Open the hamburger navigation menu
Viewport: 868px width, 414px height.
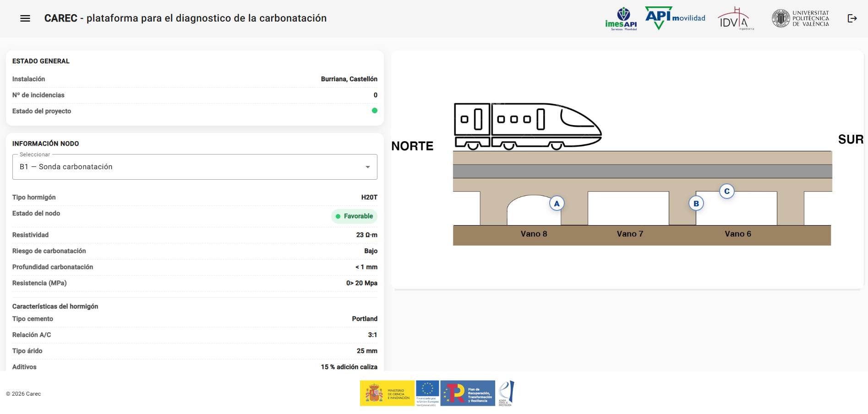click(x=25, y=18)
